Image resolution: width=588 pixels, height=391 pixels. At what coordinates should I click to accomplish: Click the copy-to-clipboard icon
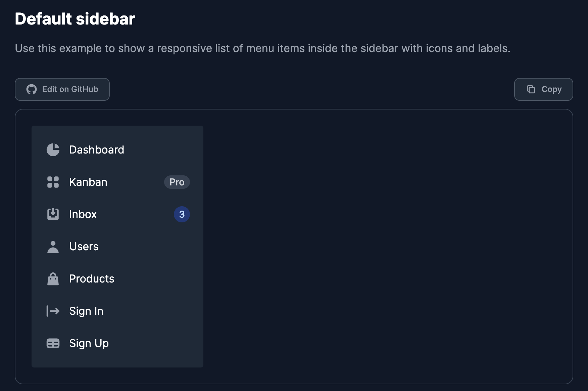[531, 89]
